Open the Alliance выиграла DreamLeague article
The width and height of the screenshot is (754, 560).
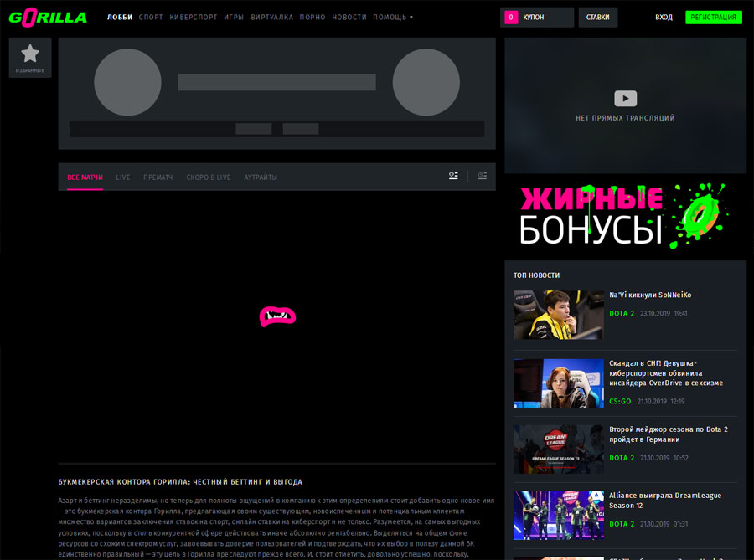point(665,501)
